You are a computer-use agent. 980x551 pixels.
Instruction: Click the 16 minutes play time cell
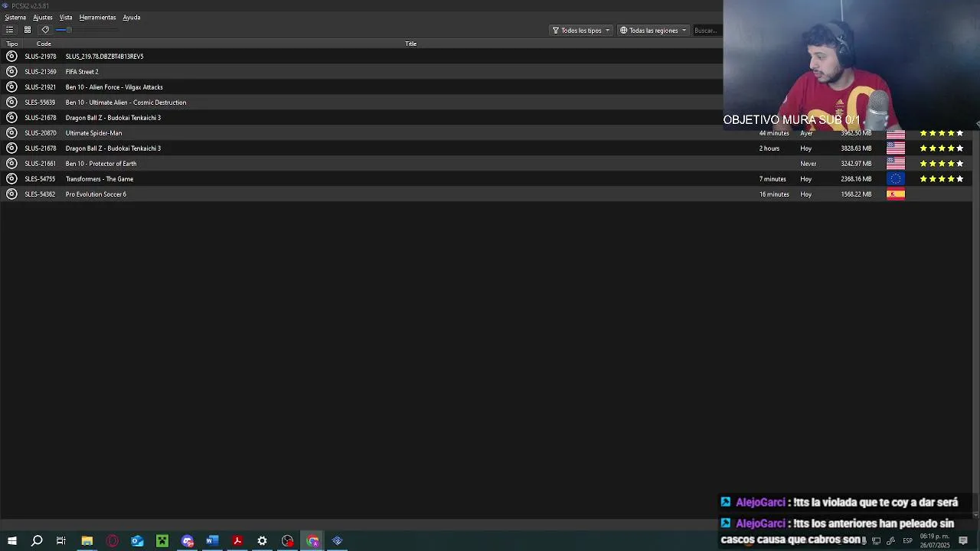774,194
